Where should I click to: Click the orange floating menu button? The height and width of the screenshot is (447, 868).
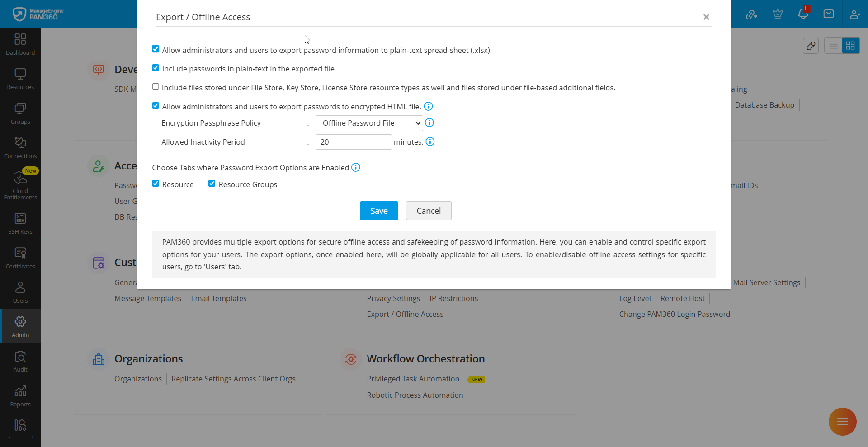842,422
